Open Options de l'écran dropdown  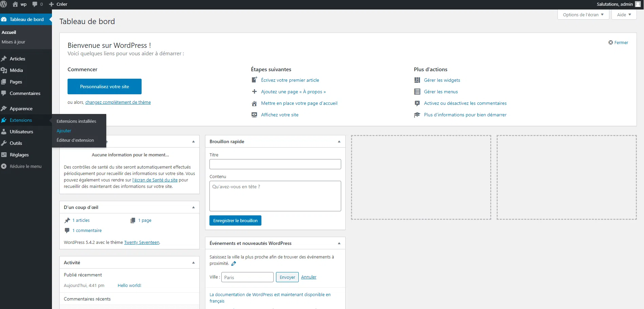click(583, 15)
